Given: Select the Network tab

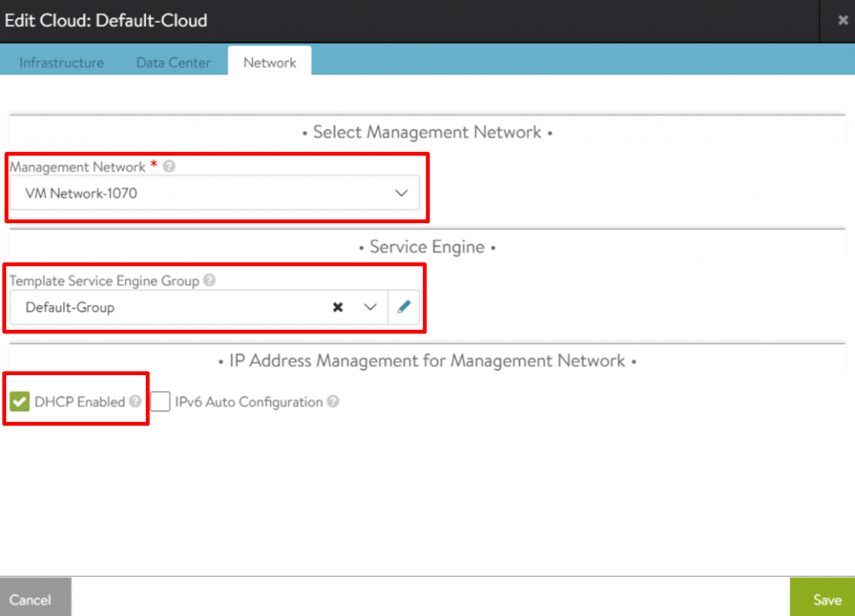Looking at the screenshot, I should [x=269, y=63].
